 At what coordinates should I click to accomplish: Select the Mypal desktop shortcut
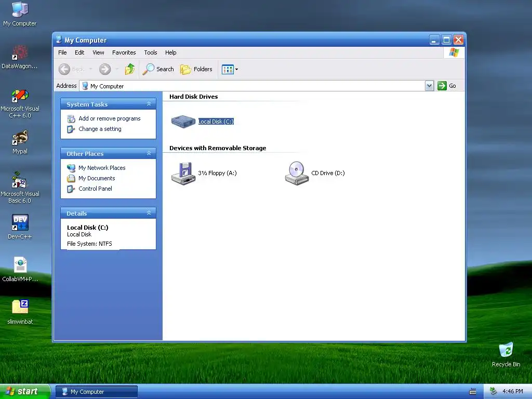click(20, 142)
